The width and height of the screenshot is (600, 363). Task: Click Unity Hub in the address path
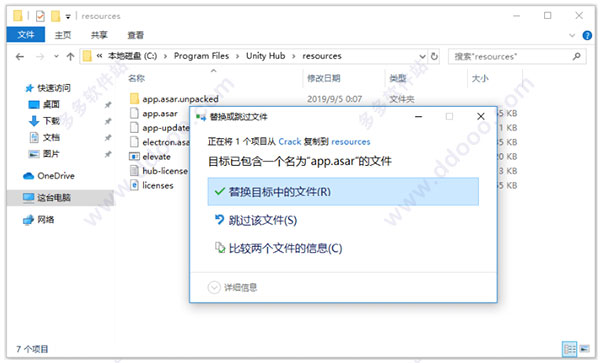tap(266, 56)
